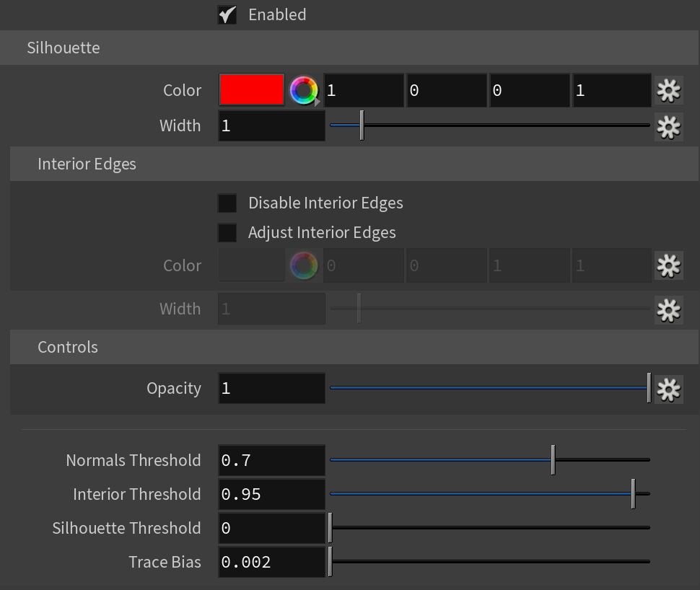Click the Trace Bias value field
This screenshot has height=590, width=700.
point(271,563)
